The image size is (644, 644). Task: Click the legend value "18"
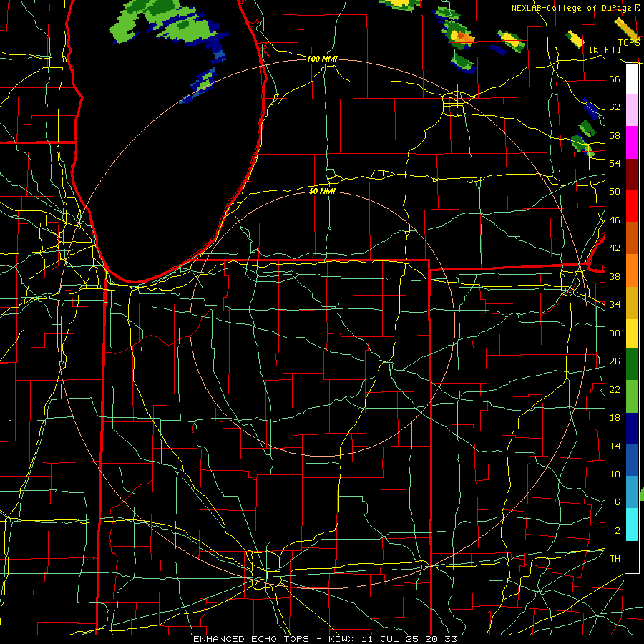click(615, 418)
